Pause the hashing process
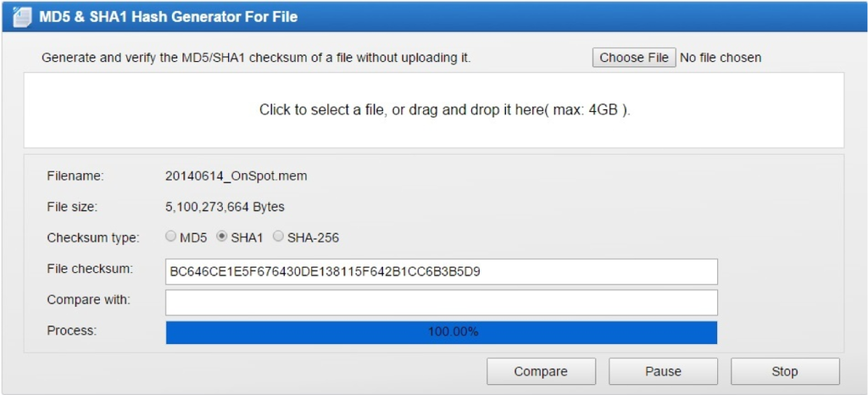Image resolution: width=868 pixels, height=395 pixels. (663, 371)
